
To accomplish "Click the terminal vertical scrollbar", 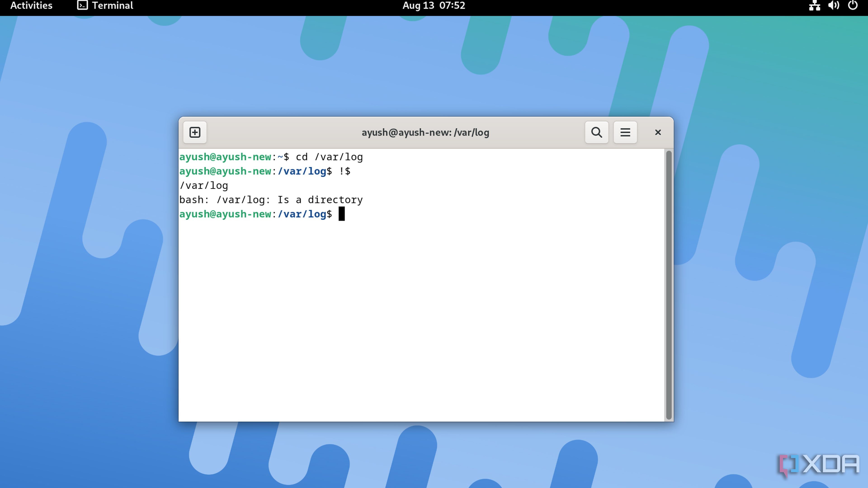I will pos(669,285).
